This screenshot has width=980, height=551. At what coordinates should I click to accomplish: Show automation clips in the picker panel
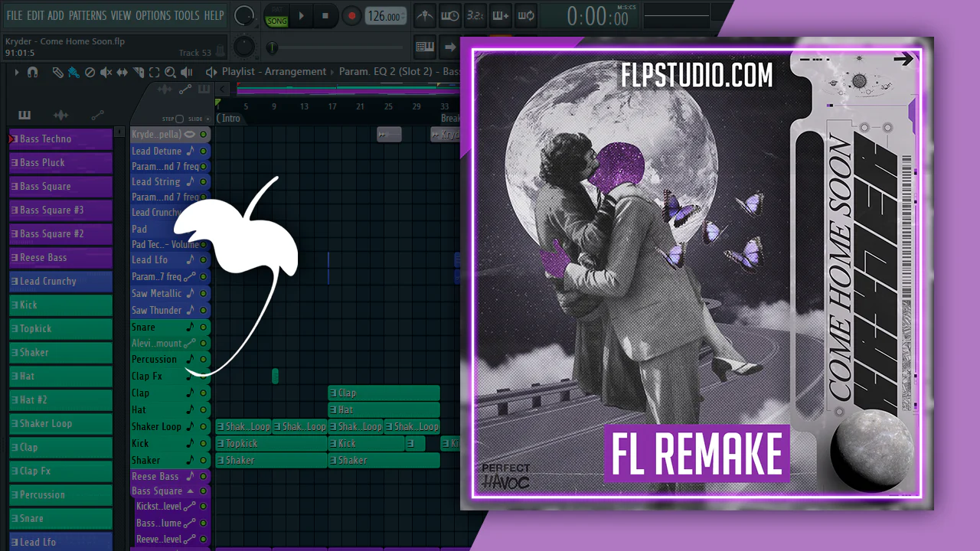pyautogui.click(x=97, y=116)
